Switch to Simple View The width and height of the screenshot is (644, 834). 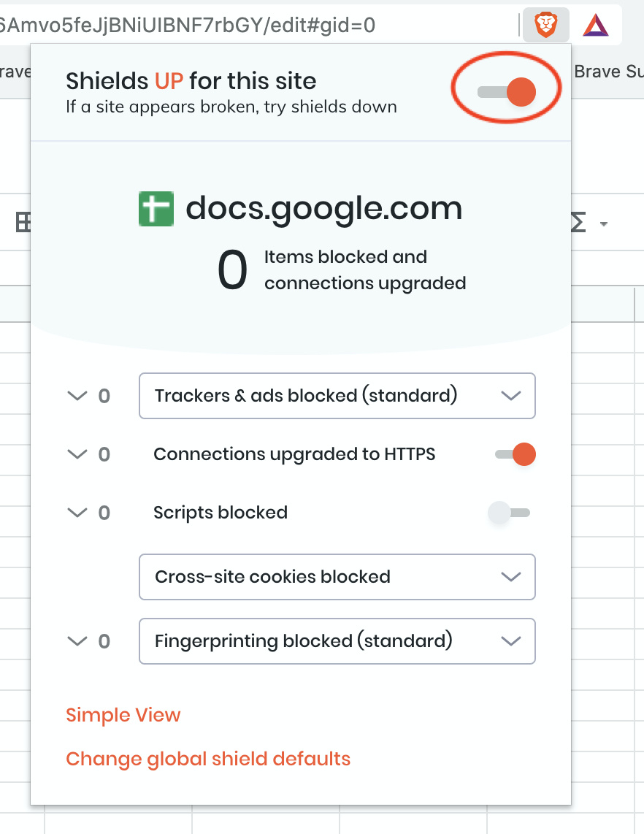pyautogui.click(x=123, y=715)
